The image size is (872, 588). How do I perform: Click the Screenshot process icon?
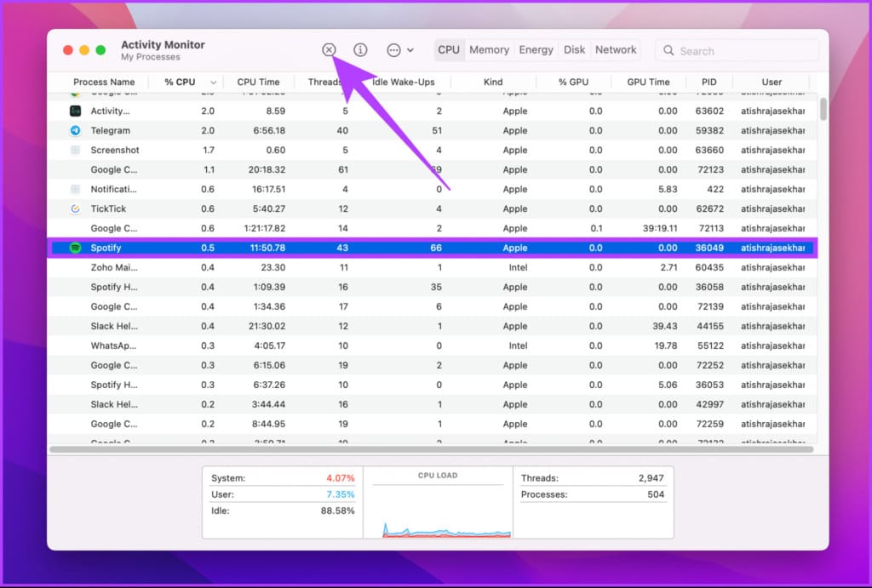(75, 150)
